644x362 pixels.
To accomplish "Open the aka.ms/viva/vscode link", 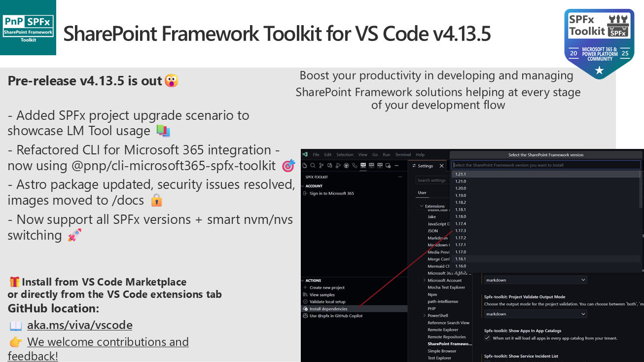I will click(79, 325).
